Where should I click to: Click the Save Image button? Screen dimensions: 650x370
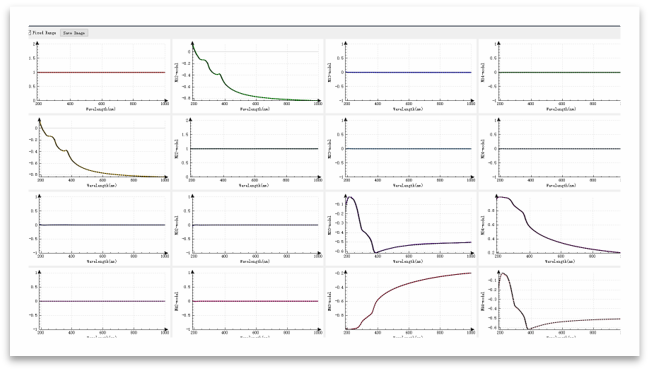coord(74,33)
